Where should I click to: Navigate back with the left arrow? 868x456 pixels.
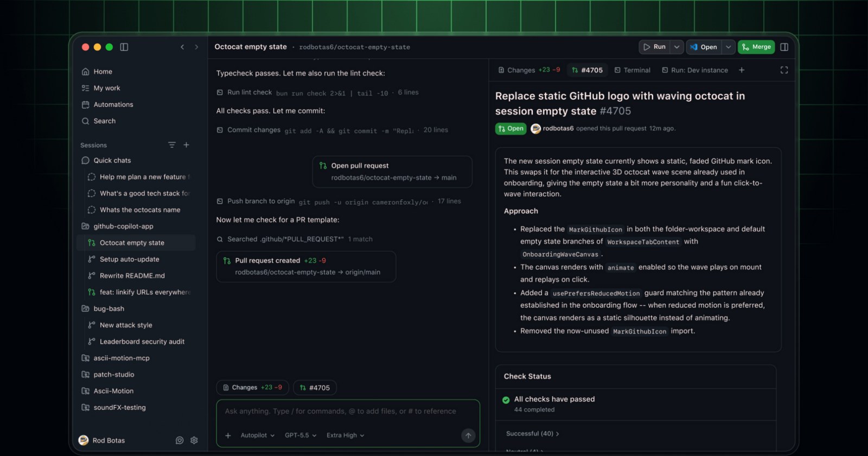[182, 47]
